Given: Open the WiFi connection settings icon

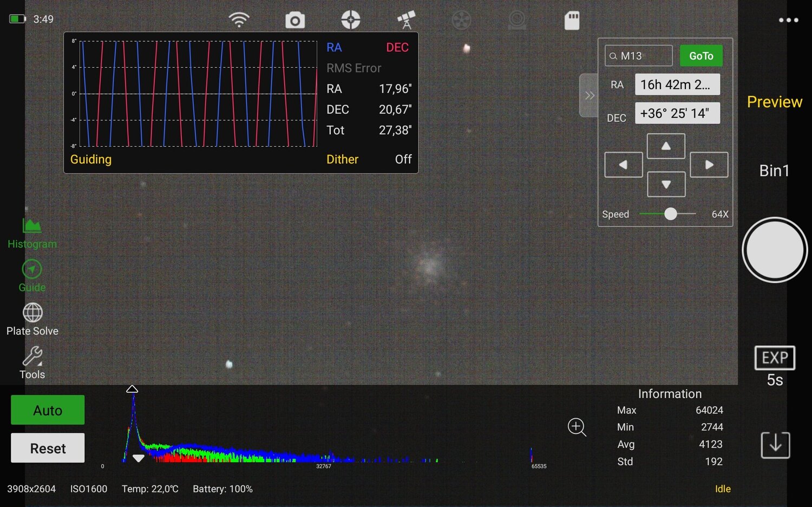Looking at the screenshot, I should point(239,19).
